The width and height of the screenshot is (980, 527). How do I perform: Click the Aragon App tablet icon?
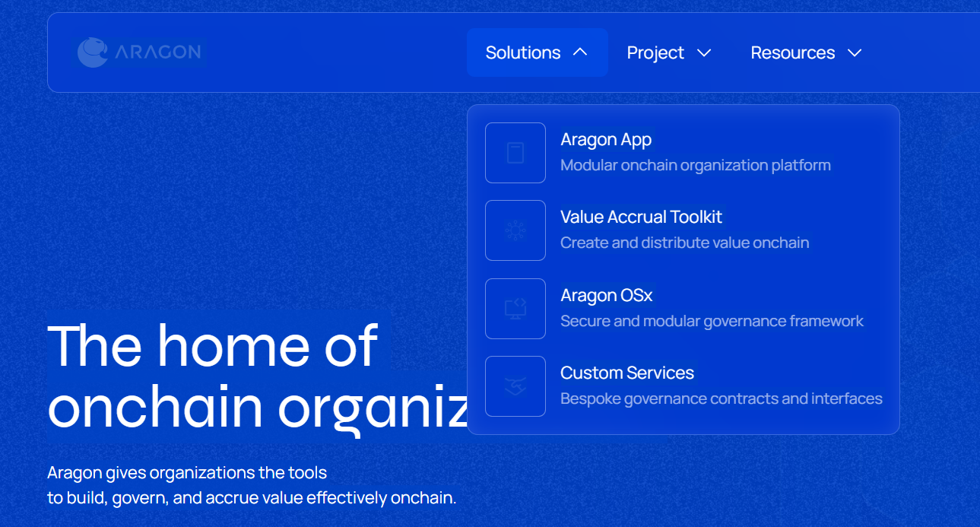pos(515,153)
